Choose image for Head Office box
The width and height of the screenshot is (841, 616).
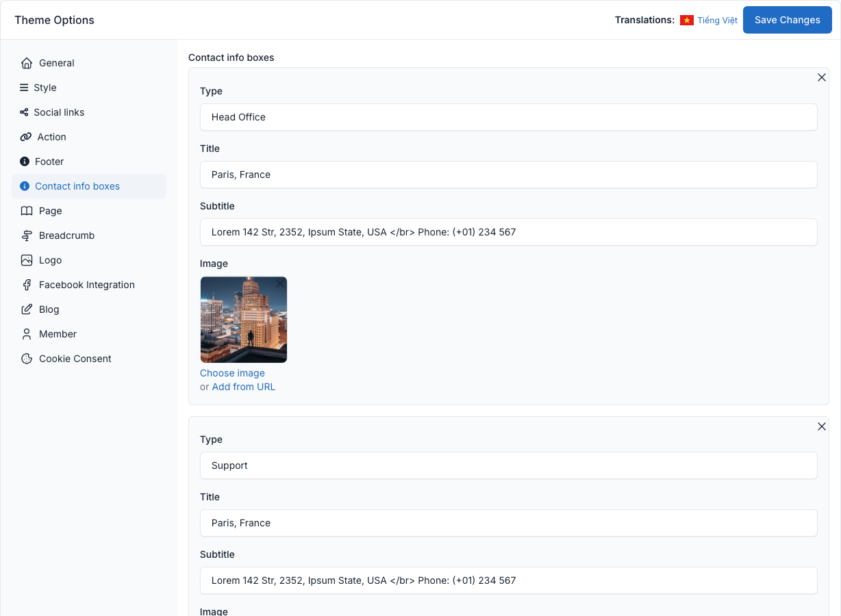coord(232,373)
